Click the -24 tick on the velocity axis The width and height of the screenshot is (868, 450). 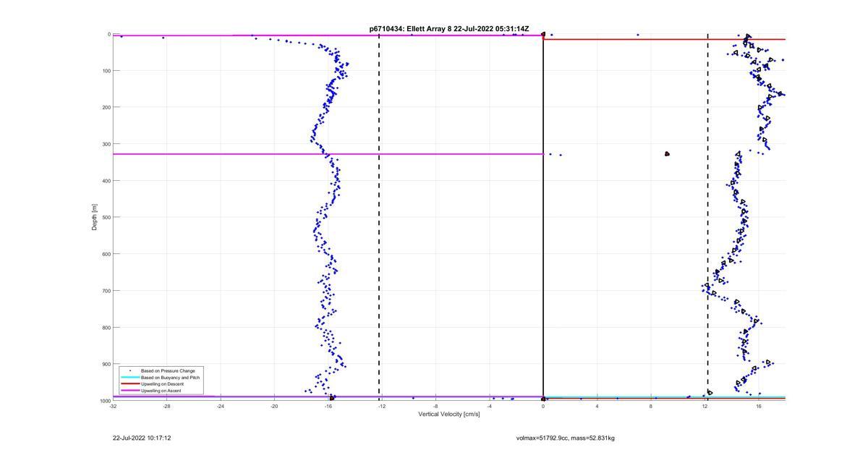(221, 407)
